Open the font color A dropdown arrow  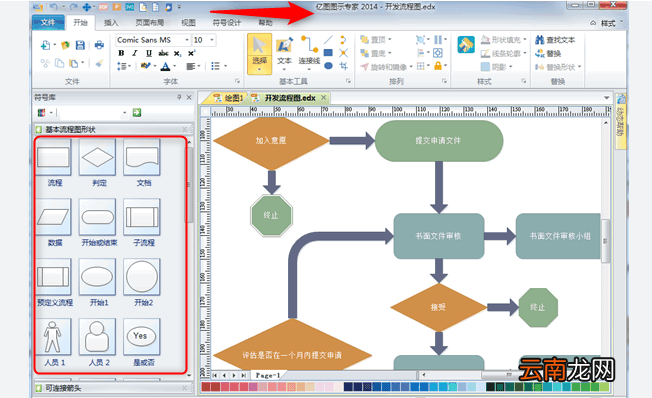(x=175, y=66)
